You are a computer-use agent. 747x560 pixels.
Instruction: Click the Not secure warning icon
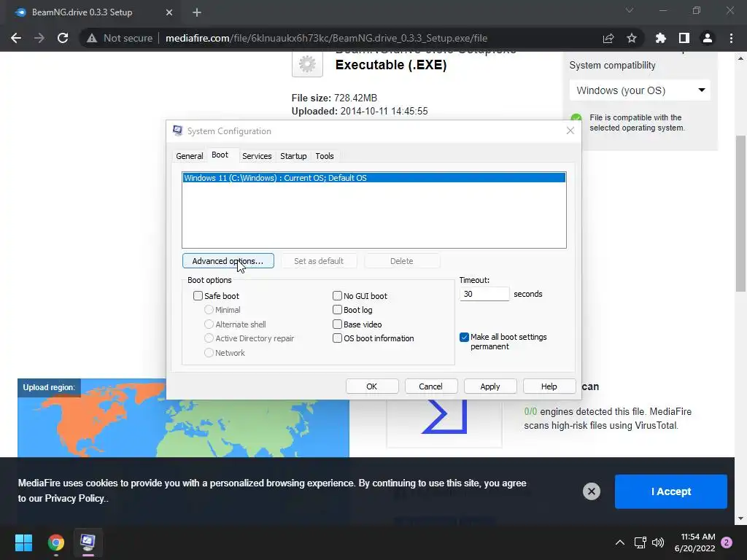coord(92,38)
